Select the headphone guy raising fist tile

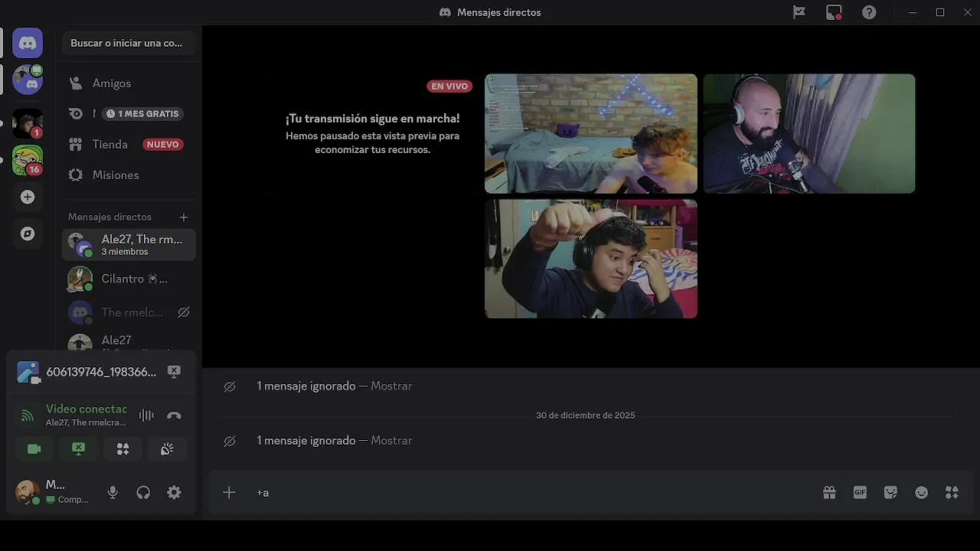click(591, 259)
